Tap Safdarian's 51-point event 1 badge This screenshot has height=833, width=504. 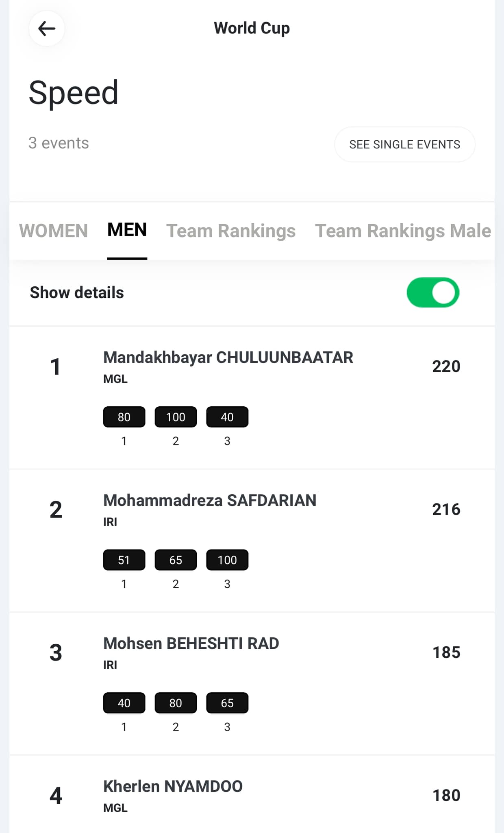pyautogui.click(x=124, y=560)
